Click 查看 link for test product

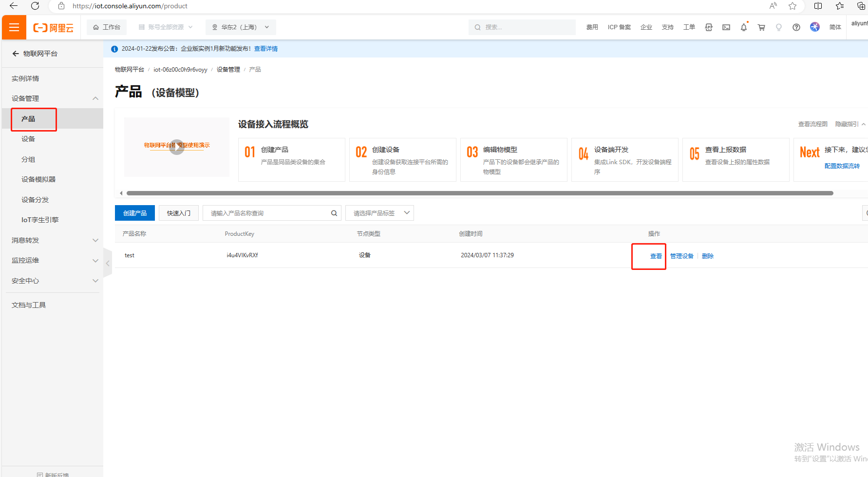coord(656,256)
